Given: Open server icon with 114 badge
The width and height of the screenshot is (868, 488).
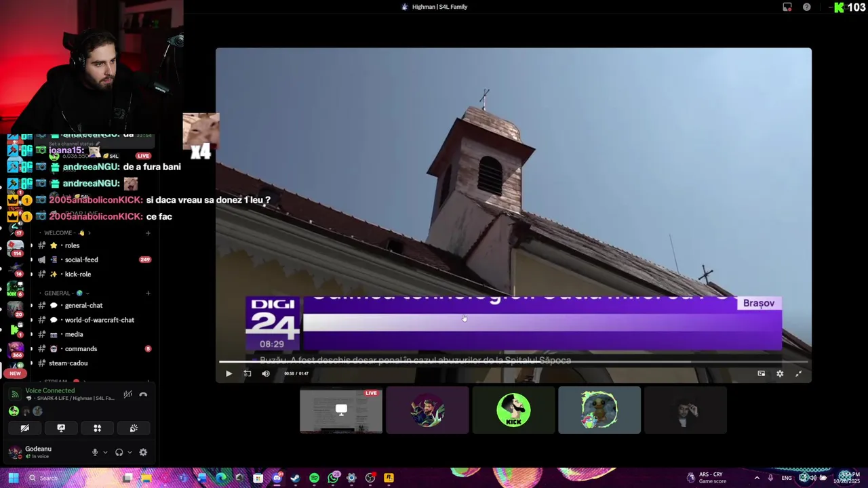Looking at the screenshot, I should pyautogui.click(x=15, y=247).
